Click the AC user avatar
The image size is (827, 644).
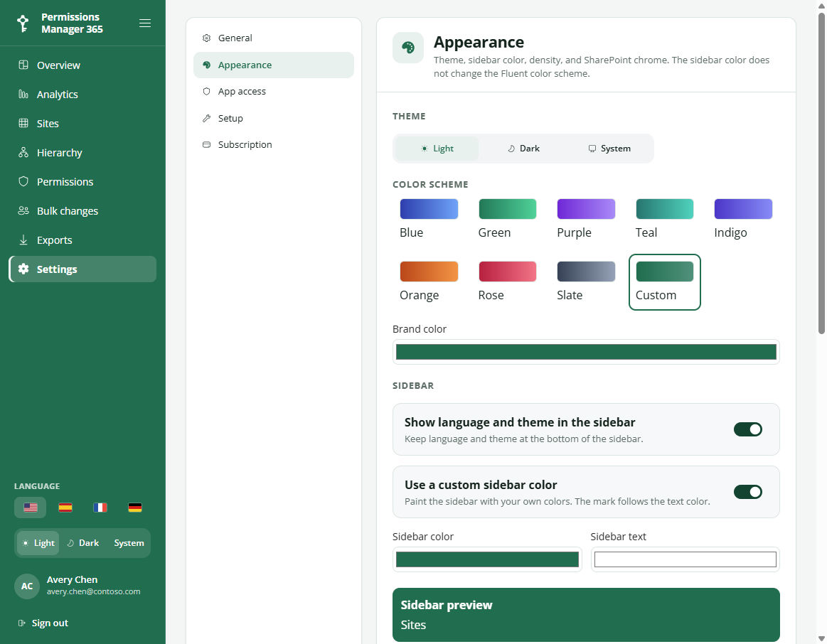tap(27, 586)
